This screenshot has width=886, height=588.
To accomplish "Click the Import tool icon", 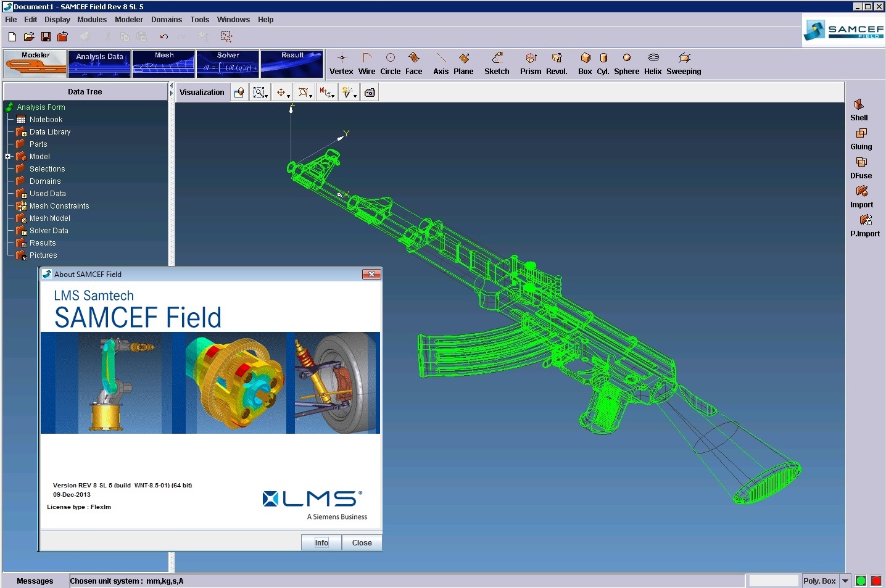I will tap(862, 191).
